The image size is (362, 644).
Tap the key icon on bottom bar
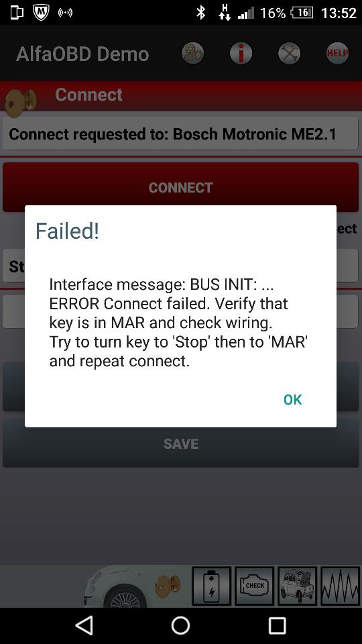(168, 586)
